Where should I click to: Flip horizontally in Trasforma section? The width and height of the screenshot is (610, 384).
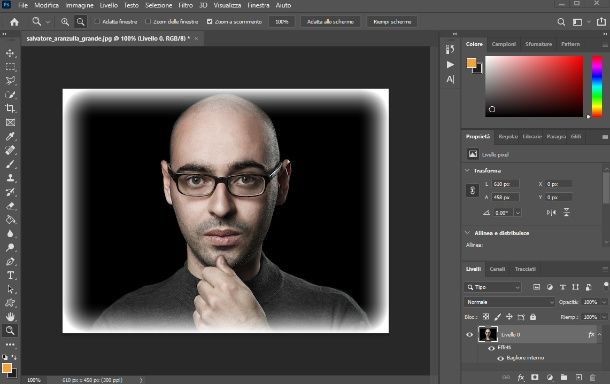click(x=551, y=212)
